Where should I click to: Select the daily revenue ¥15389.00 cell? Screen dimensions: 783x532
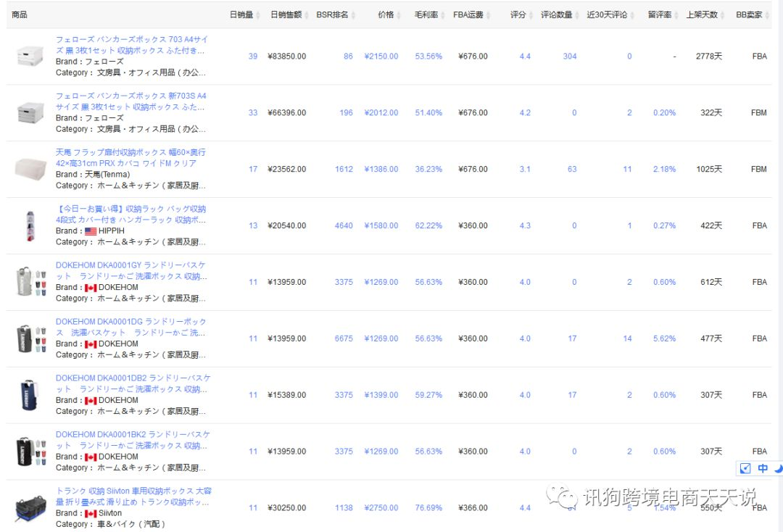click(x=286, y=395)
